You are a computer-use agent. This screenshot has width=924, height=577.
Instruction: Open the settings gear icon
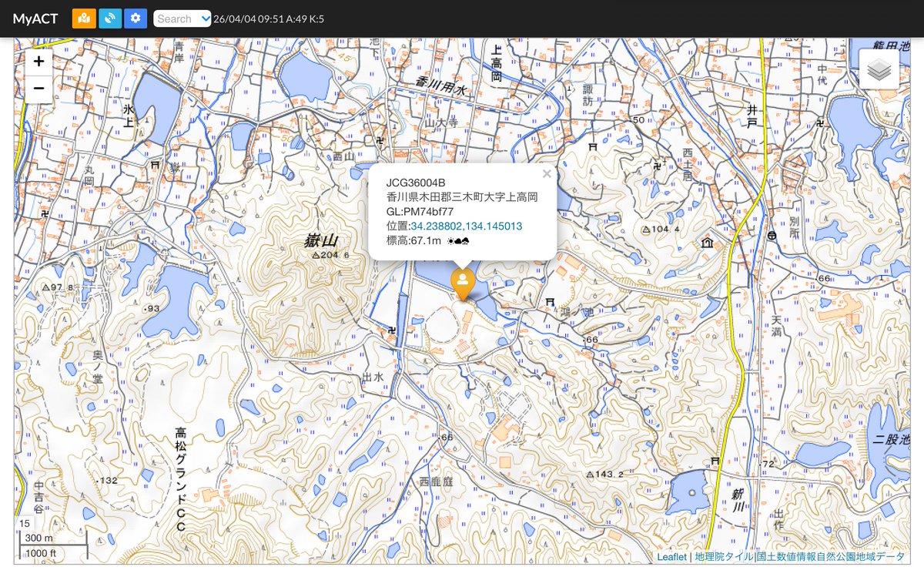point(135,18)
